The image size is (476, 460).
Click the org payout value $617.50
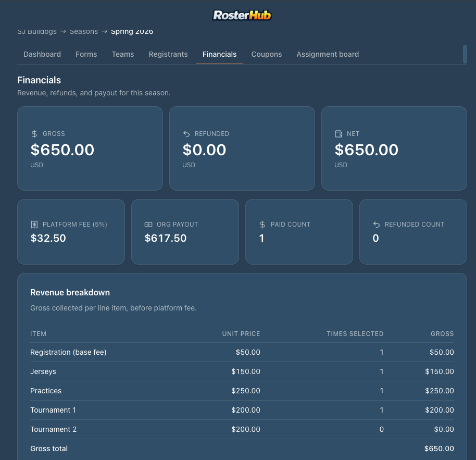[166, 239]
